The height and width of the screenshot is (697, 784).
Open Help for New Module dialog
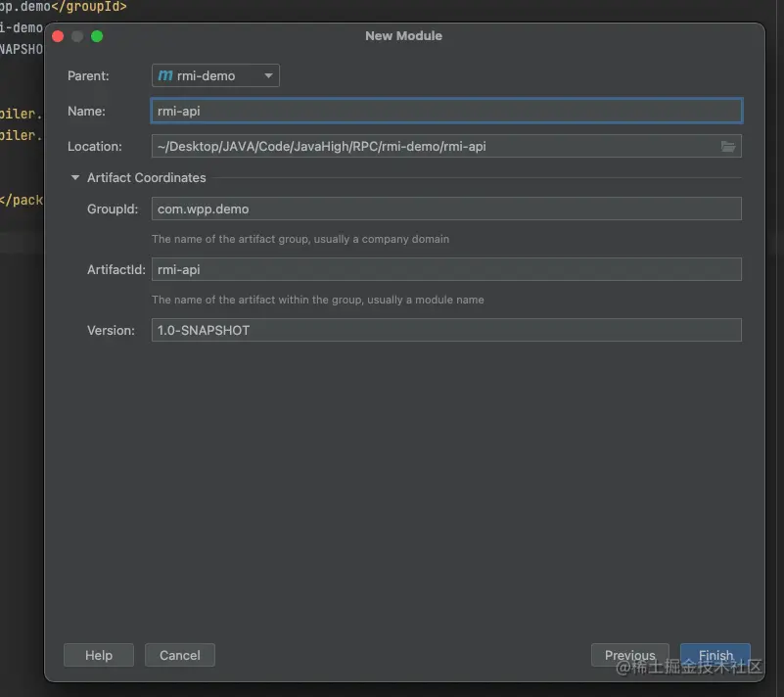tap(99, 655)
